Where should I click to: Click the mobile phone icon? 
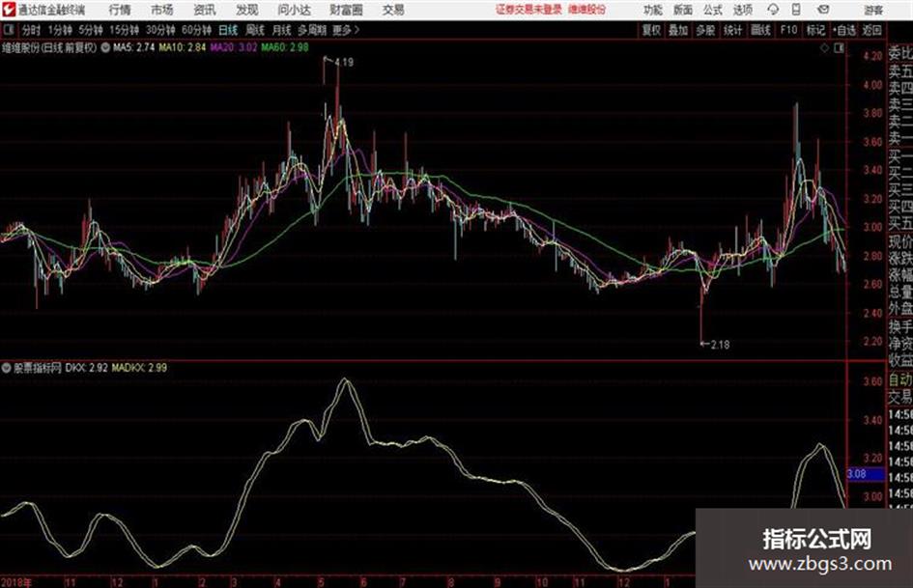click(796, 10)
